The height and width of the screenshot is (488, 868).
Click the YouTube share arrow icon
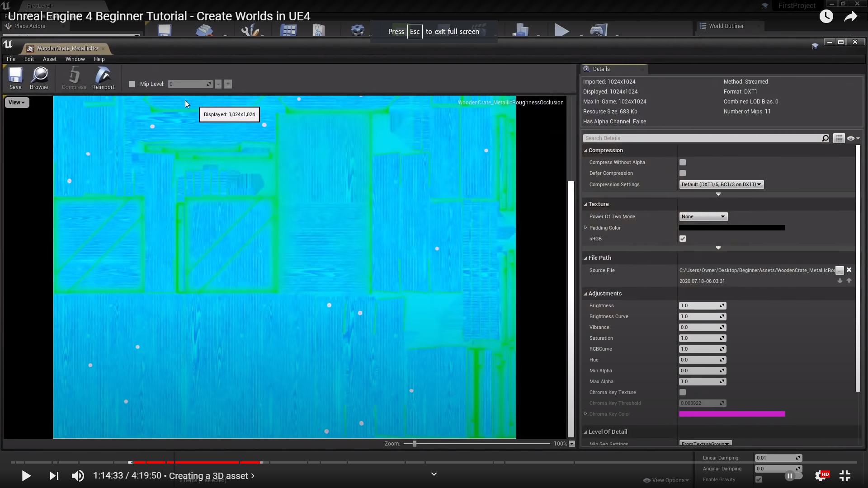coord(850,17)
